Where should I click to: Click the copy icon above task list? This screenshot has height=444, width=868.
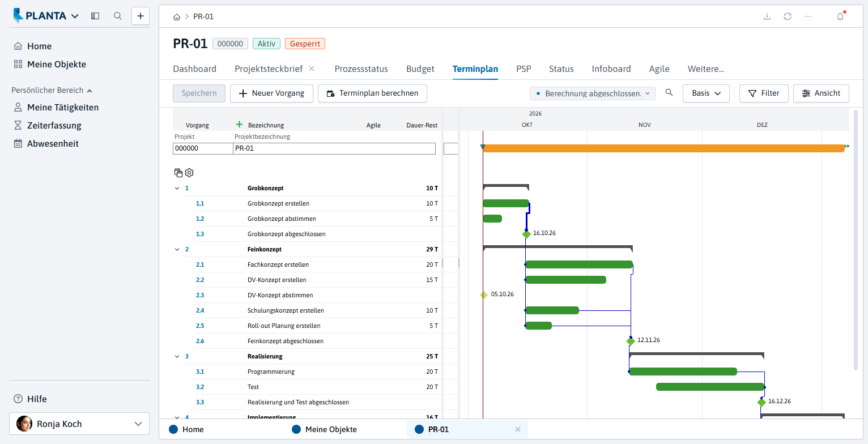click(178, 173)
